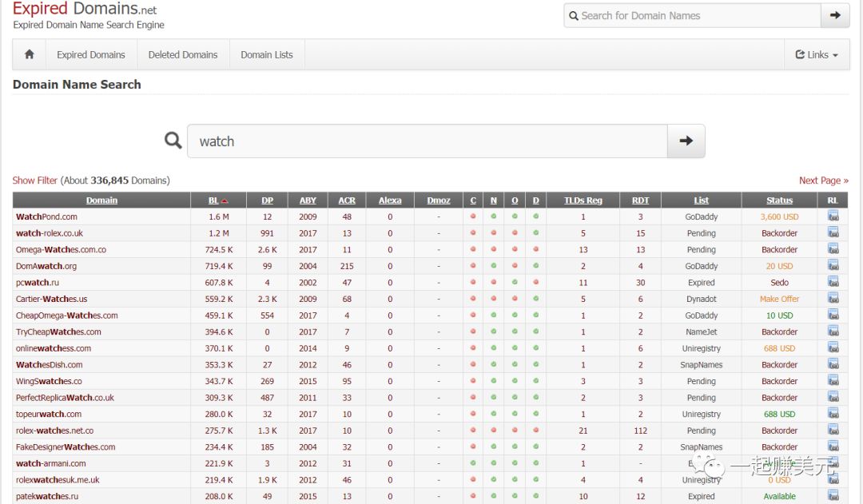Viewport: 863px width, 504px height.
Task: Sort by the C column header
Action: coord(473,200)
